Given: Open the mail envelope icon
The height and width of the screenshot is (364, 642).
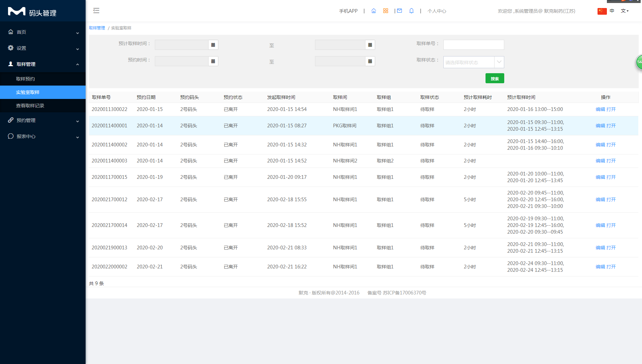Looking at the screenshot, I should 399,11.
